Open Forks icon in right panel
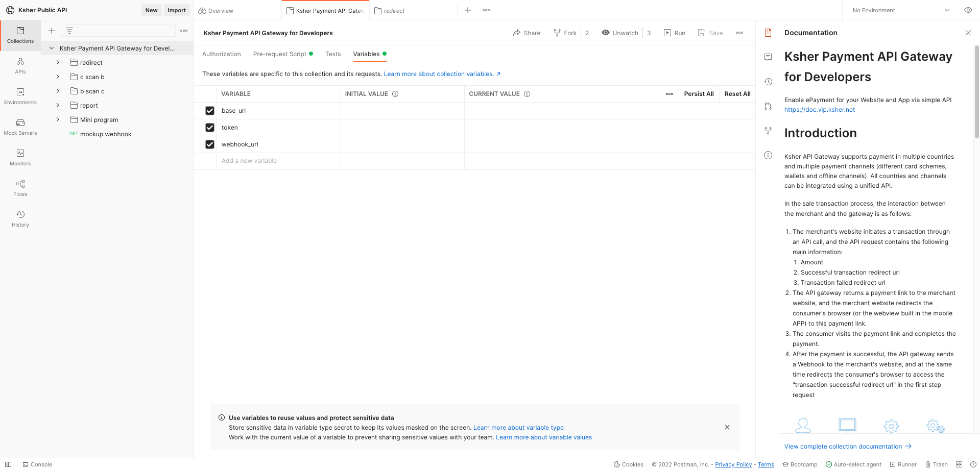980x469 pixels. coord(768,131)
